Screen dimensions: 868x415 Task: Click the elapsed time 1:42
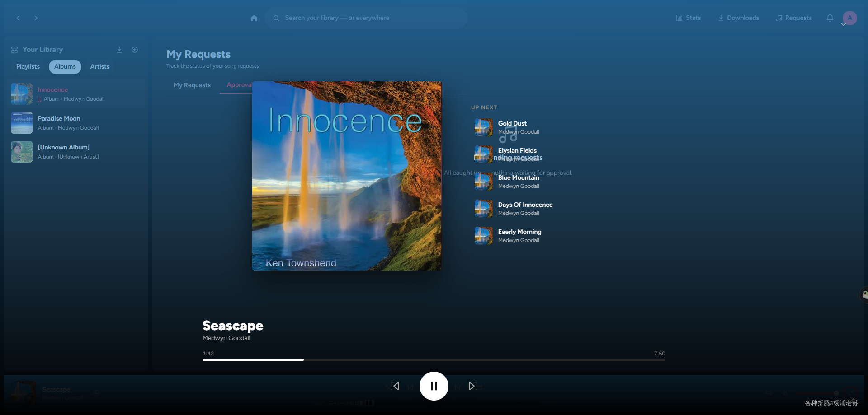[208, 354]
